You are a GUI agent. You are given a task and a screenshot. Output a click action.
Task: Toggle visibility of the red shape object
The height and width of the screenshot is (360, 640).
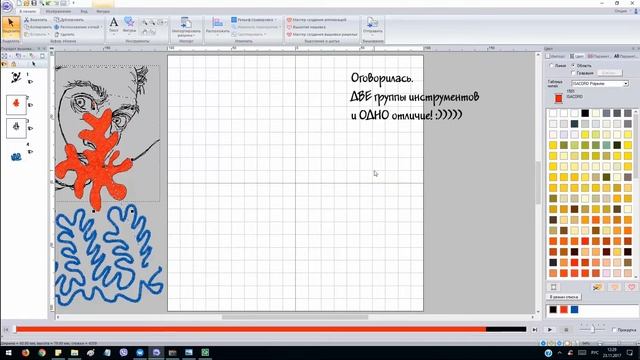30,105
